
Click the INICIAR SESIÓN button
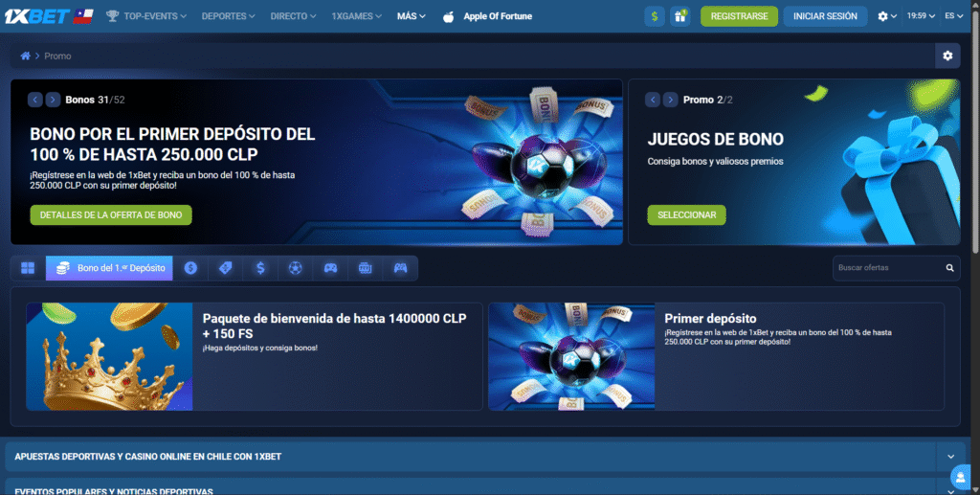(825, 16)
